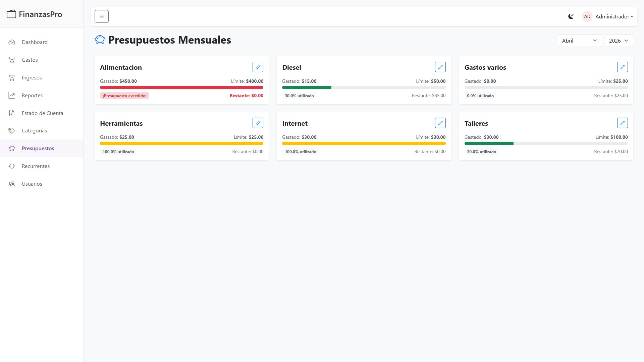Open the Abril month dropdown

(580, 41)
